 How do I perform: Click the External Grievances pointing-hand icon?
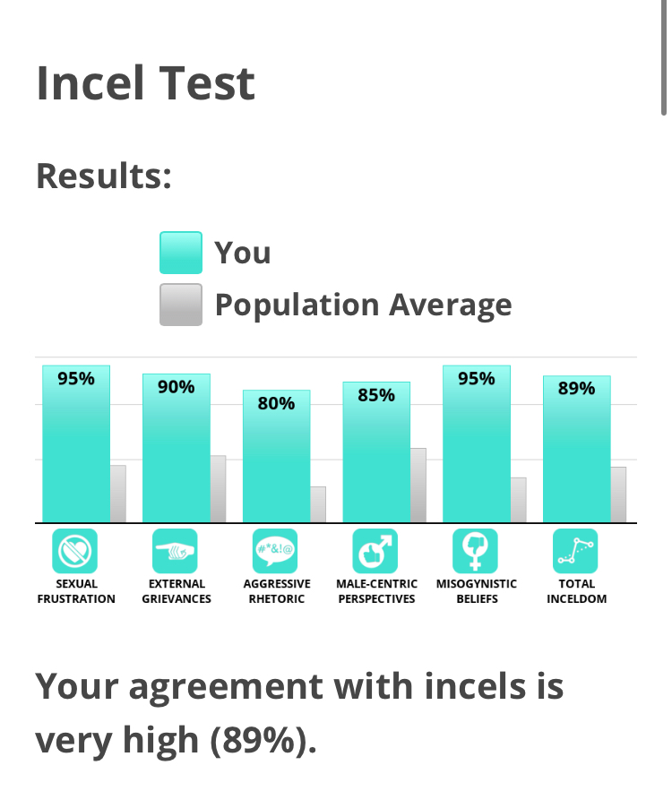175,550
